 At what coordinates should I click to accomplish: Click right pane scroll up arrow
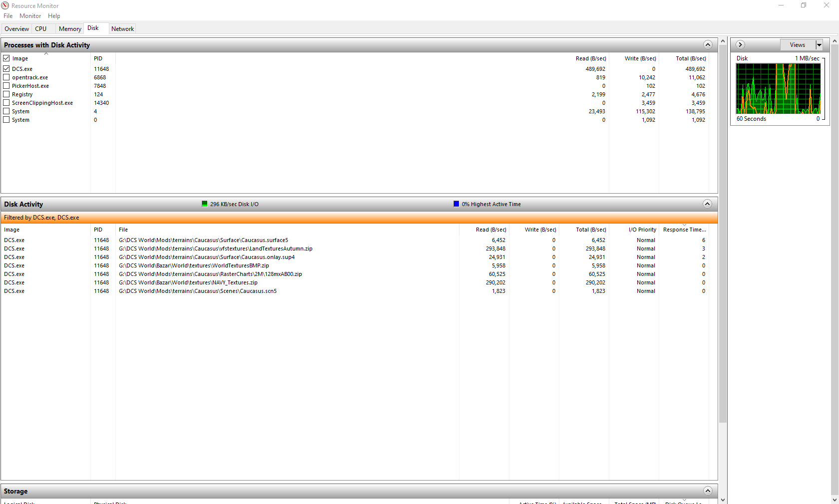[x=835, y=41]
